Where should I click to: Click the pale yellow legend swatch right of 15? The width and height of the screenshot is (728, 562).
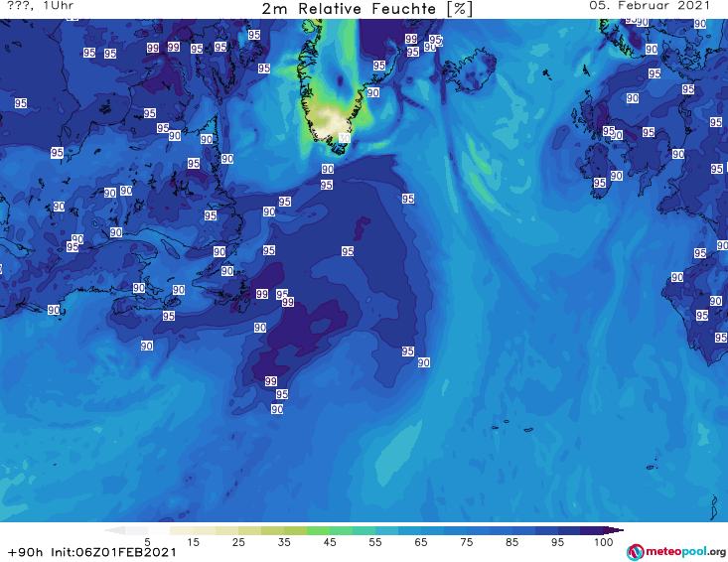(x=204, y=530)
